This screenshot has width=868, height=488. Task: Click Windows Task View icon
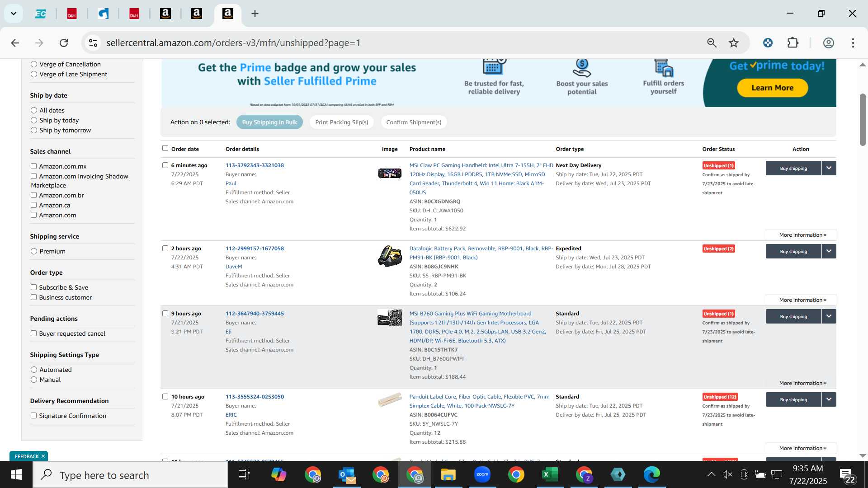click(244, 475)
